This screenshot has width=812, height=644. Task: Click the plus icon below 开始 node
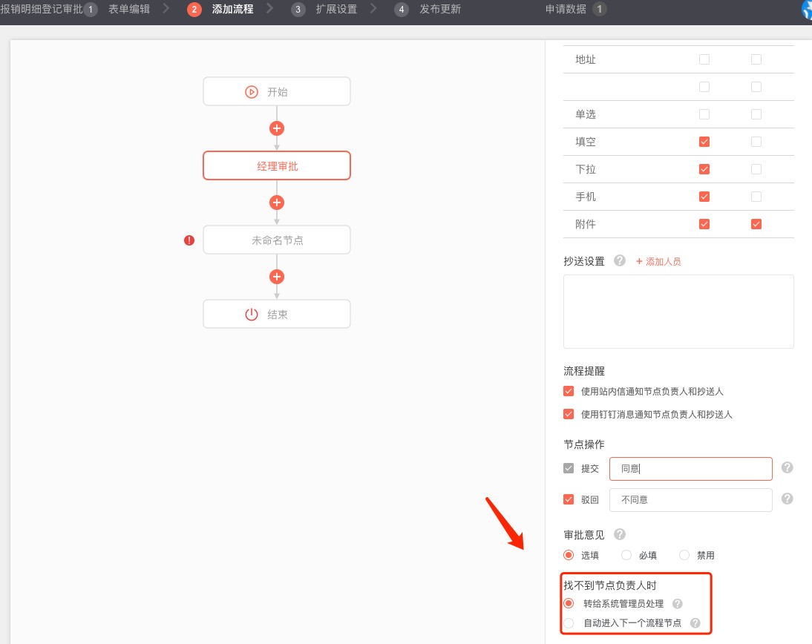277,128
